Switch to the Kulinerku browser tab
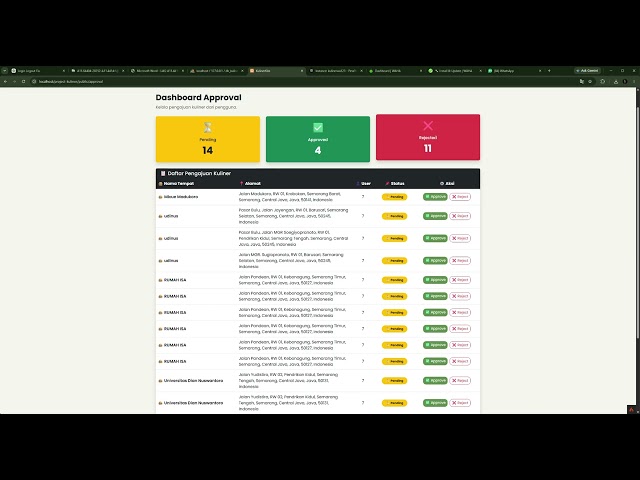The image size is (640, 480). pos(277,71)
